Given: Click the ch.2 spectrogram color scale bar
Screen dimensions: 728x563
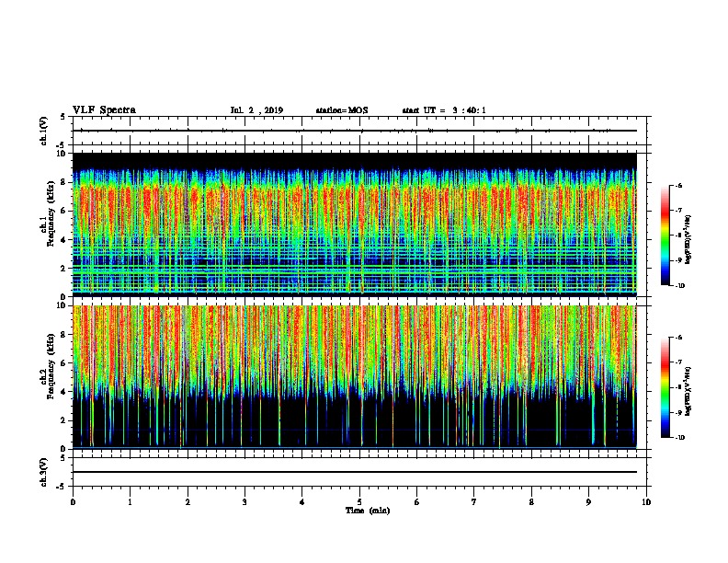Looking at the screenshot, I should [665, 387].
